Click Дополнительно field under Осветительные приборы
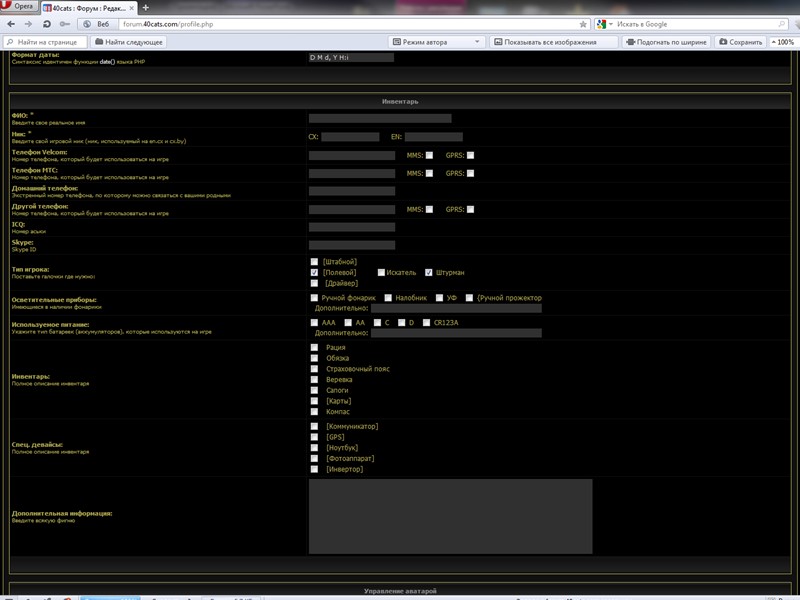Image resolution: width=800 pixels, height=600 pixels. coord(456,308)
